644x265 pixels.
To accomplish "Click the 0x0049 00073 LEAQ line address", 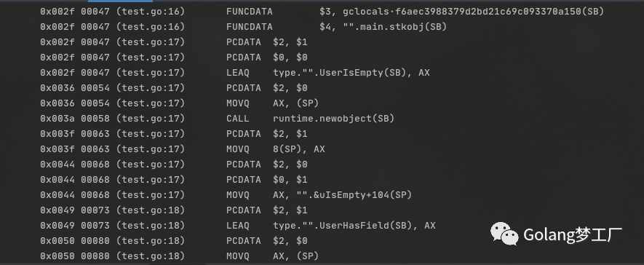I will tap(75, 226).
